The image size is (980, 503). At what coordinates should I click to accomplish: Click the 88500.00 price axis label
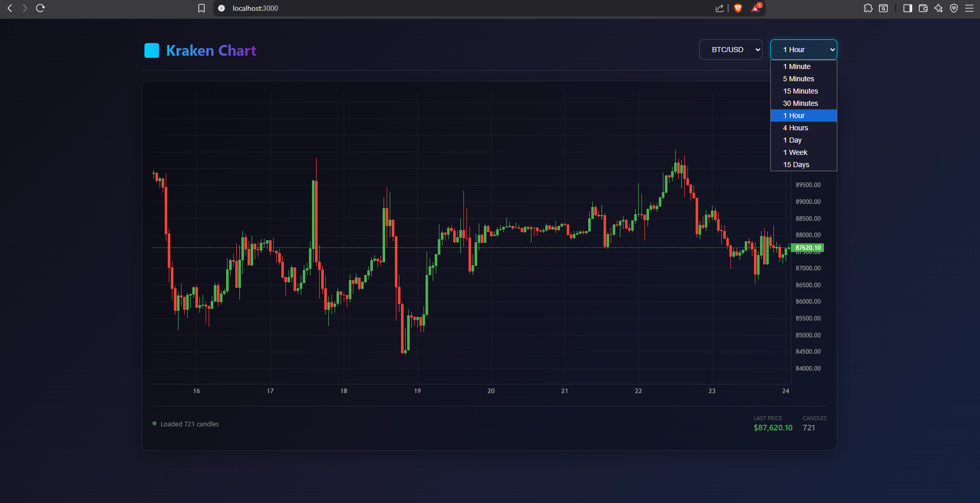(x=808, y=219)
